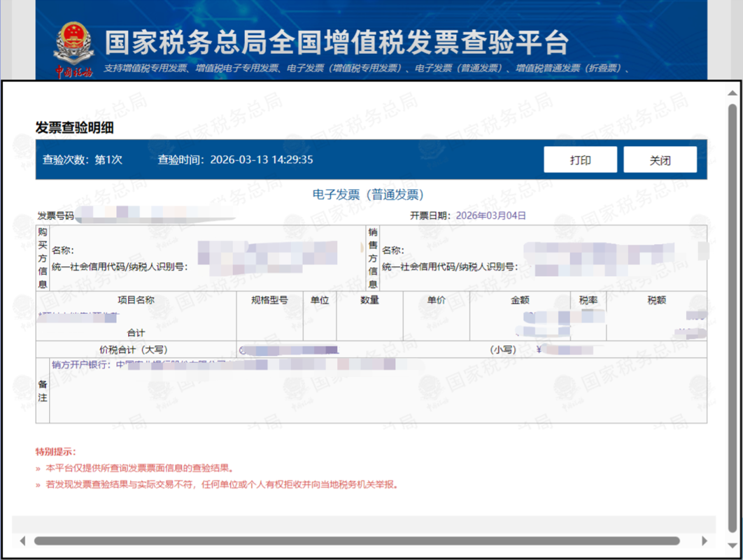This screenshot has height=560, width=743.
Task: Click the invoice date 2026年03月04日
Action: (x=490, y=215)
